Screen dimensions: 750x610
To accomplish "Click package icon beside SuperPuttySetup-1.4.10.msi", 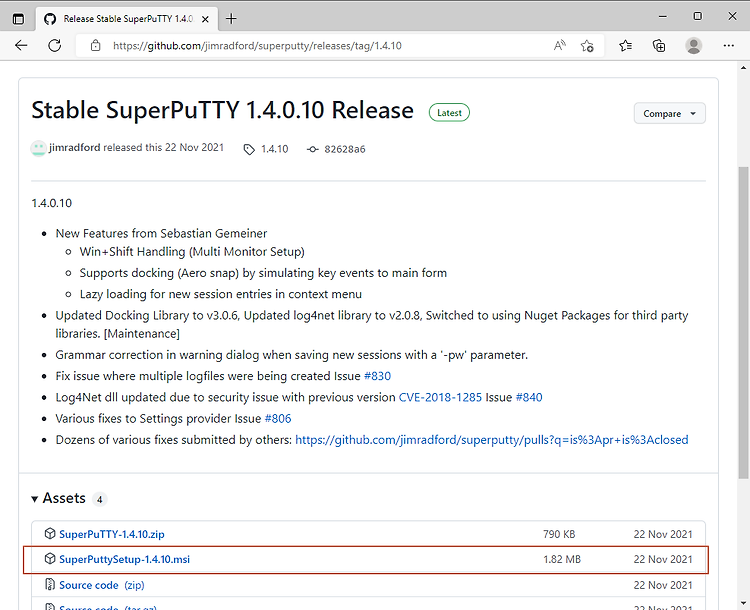I will [x=50, y=558].
